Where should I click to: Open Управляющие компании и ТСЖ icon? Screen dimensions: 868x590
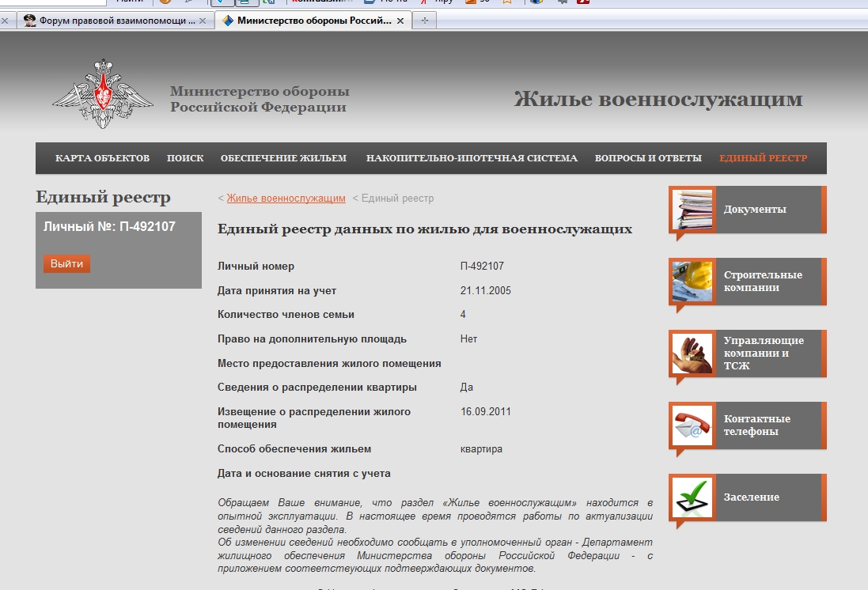pyautogui.click(x=692, y=354)
